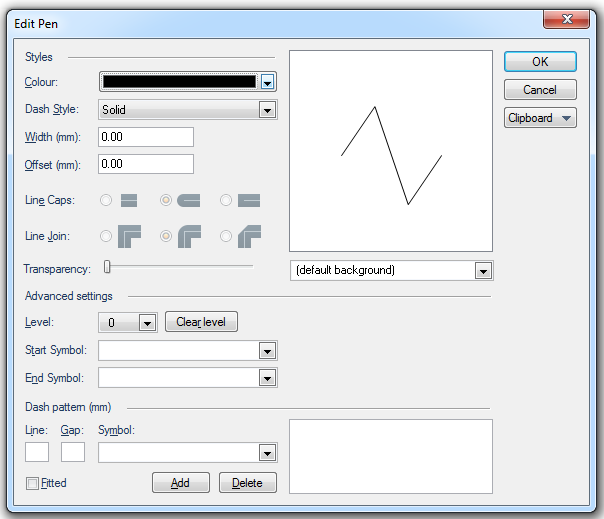The image size is (604, 519).
Task: Click the round line cap icon
Action: coord(189,200)
